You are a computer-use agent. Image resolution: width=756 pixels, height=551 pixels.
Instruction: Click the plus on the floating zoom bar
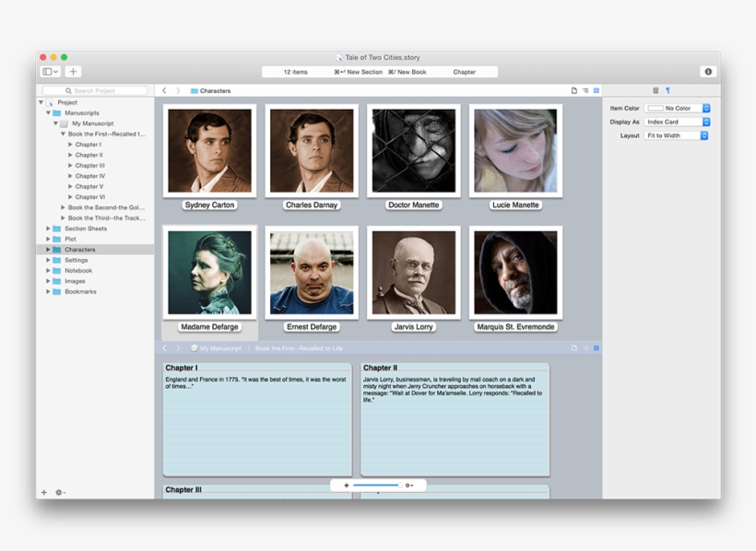[x=346, y=486]
